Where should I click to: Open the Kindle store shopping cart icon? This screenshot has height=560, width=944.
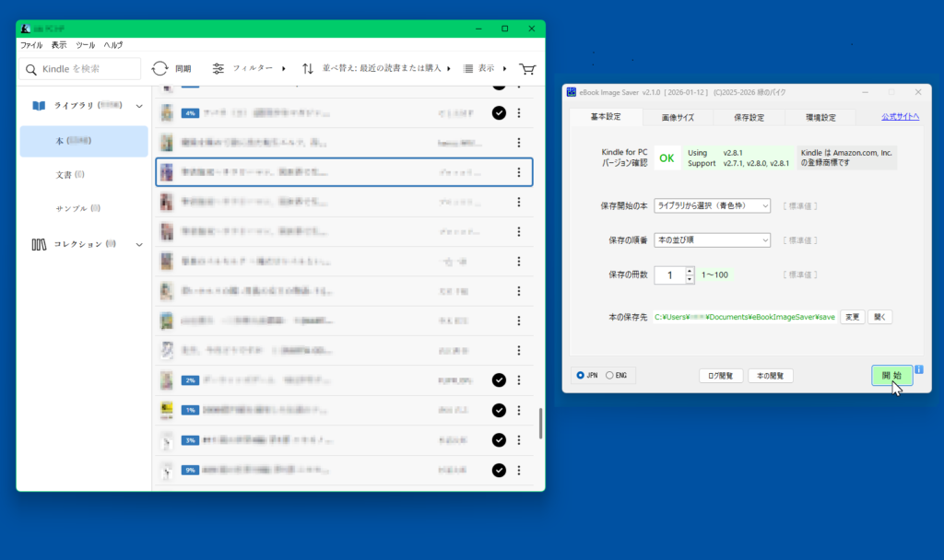coord(527,69)
